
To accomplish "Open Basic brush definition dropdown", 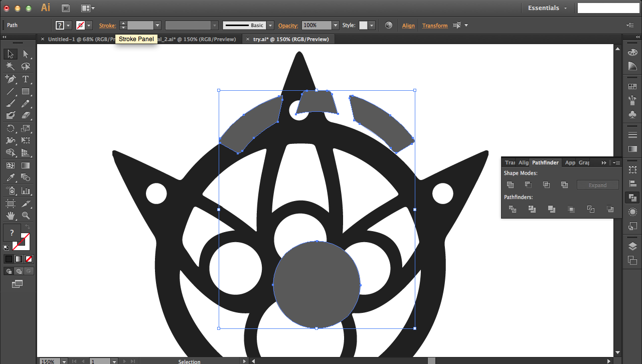I will pyautogui.click(x=270, y=25).
